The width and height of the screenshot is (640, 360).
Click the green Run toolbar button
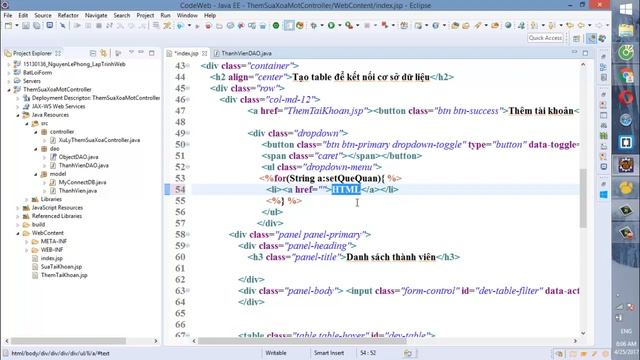pyautogui.click(x=331, y=26)
